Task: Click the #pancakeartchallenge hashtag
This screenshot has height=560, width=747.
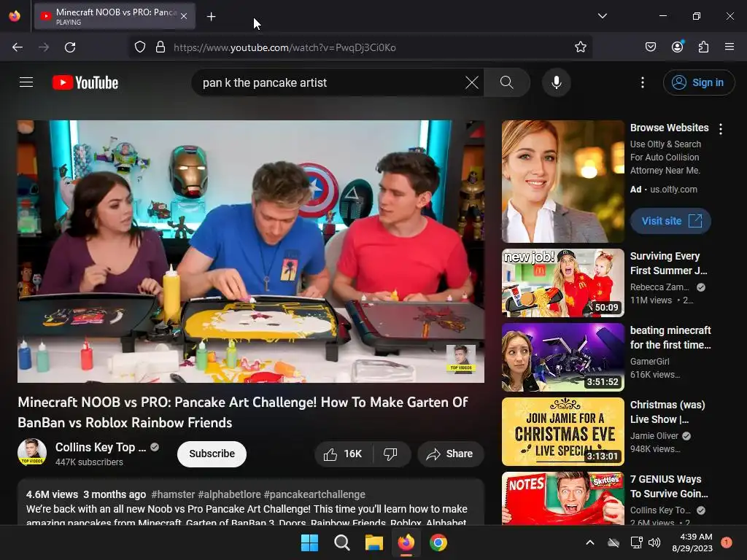Action: tap(314, 494)
